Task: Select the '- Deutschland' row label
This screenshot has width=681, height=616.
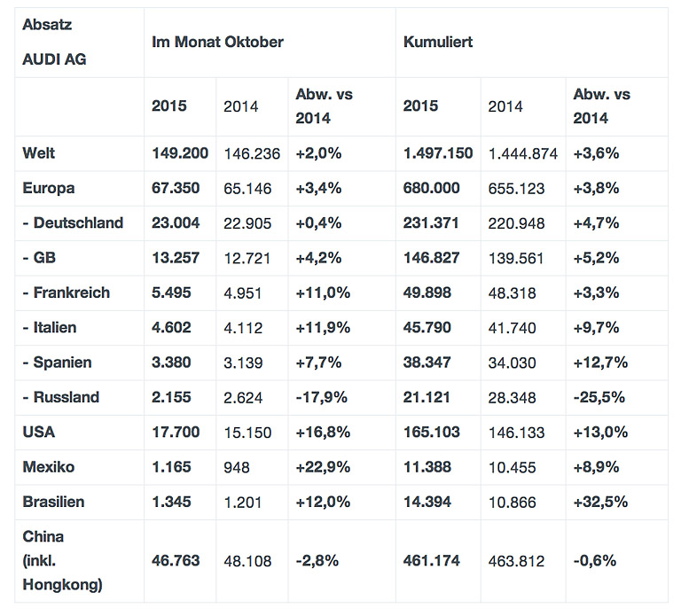Action: pyautogui.click(x=73, y=222)
